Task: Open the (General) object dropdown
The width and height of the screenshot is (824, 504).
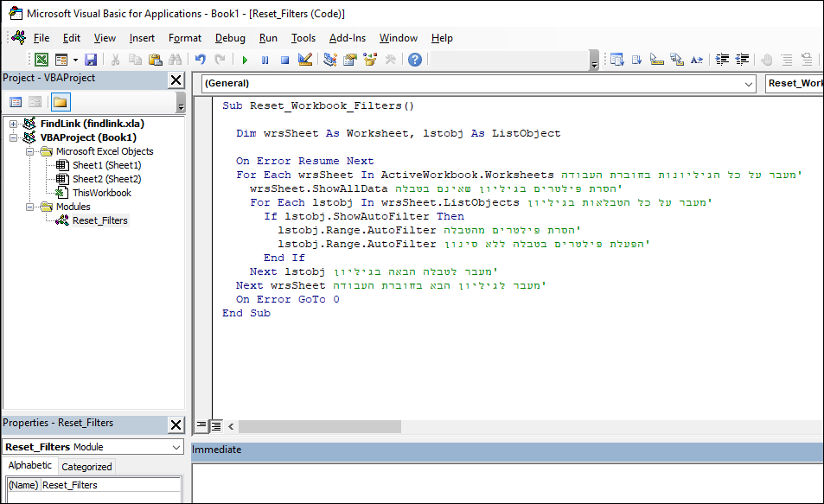Action: [748, 84]
